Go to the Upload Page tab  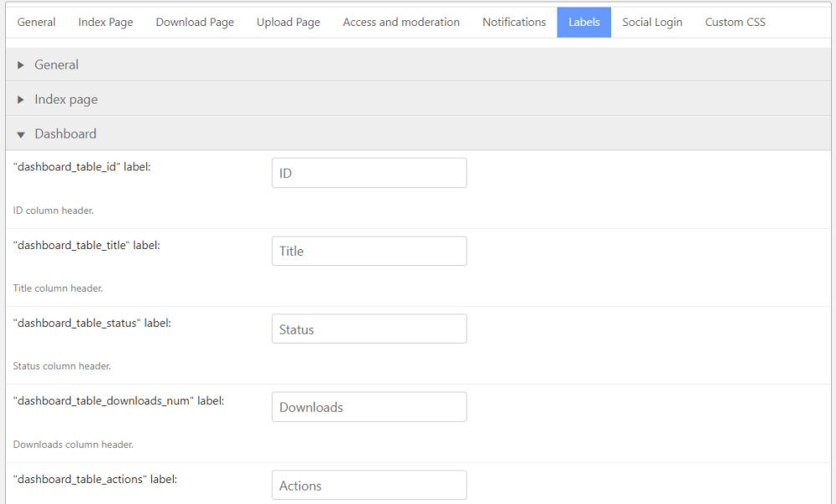[x=288, y=22]
